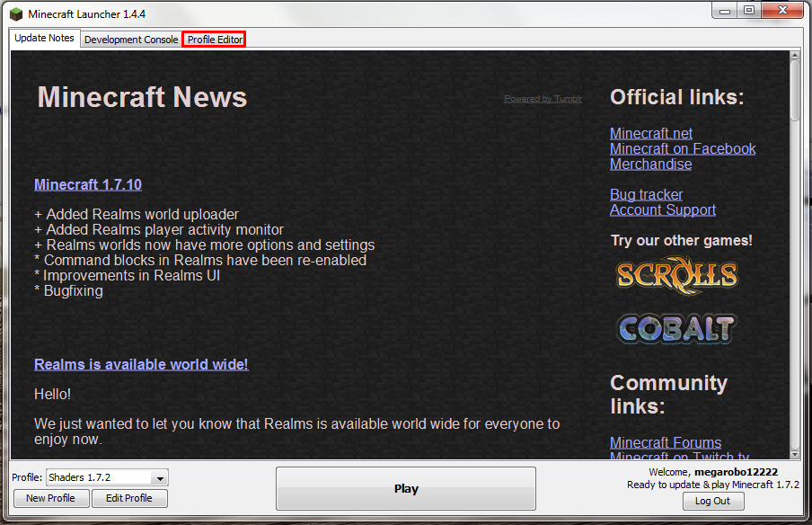Go to the Merchandise link
The image size is (812, 525).
click(x=650, y=165)
